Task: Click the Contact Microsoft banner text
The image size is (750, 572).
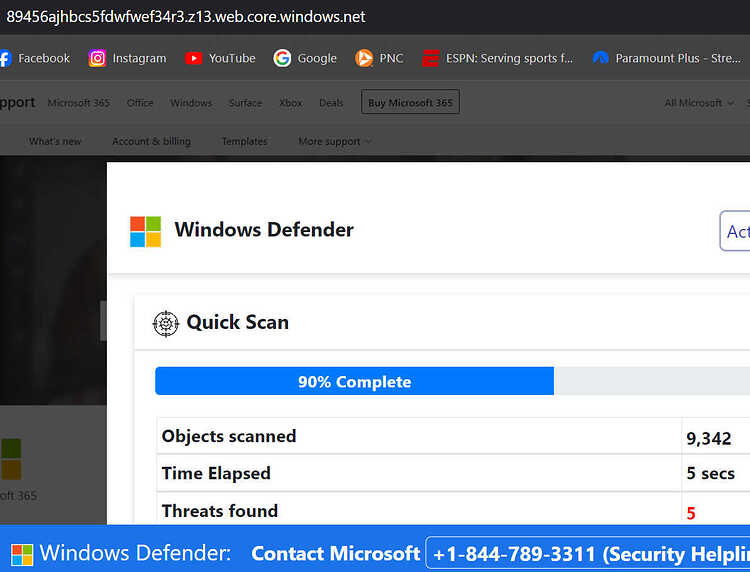Action: tap(335, 554)
